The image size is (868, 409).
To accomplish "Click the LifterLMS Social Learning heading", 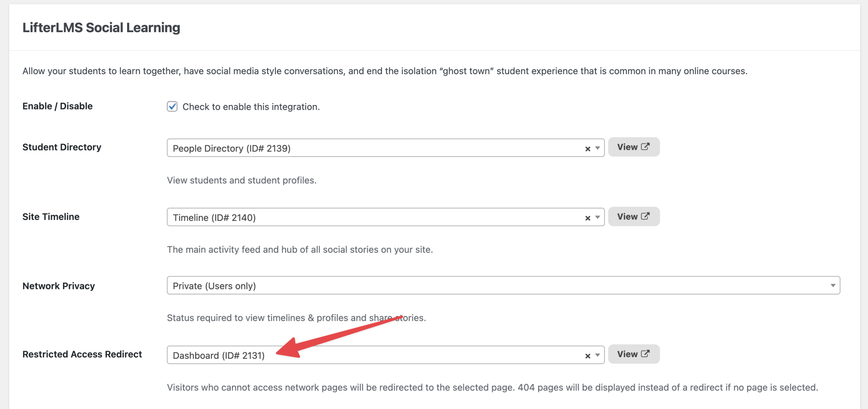I will 101,28.
